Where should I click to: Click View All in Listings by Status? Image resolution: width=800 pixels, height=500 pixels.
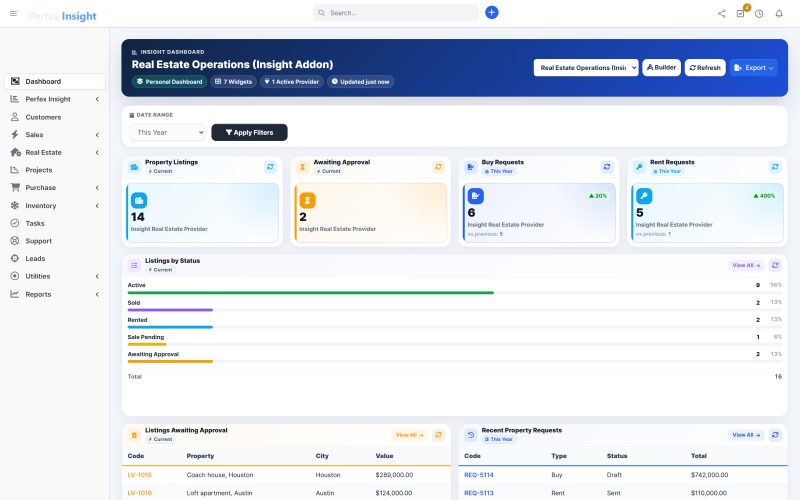[746, 265]
